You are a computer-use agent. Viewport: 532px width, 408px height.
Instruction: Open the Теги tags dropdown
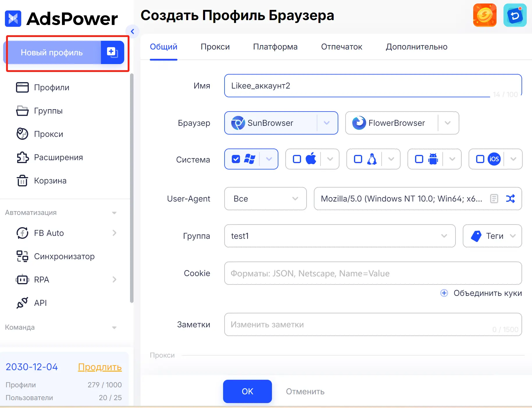[492, 236]
